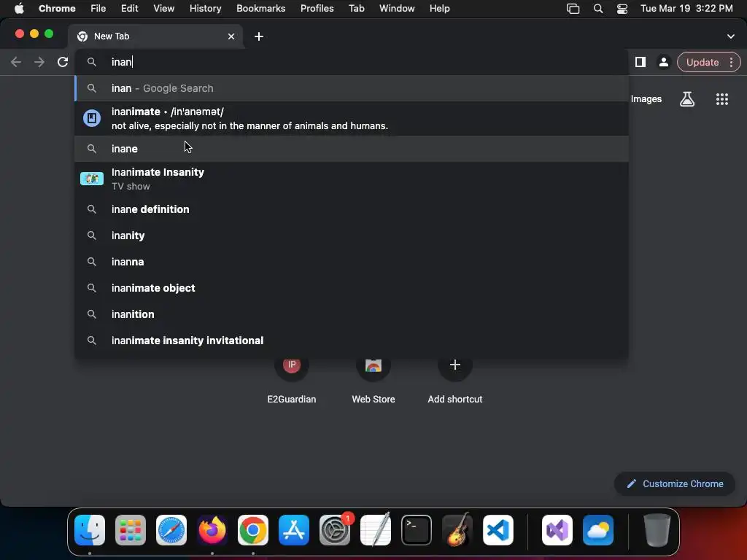Open Firefox from the dock
This screenshot has height=560, width=747.
click(212, 530)
